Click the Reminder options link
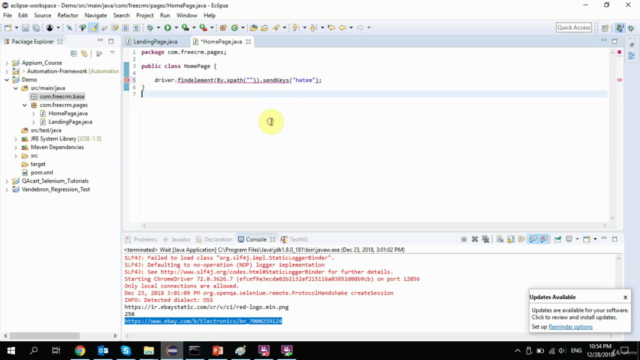The image size is (640, 360). pos(570,327)
